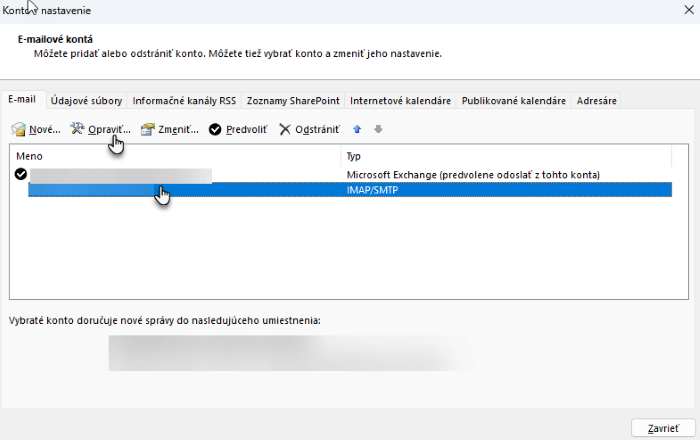Open the Údajové súbory tab

point(86,101)
